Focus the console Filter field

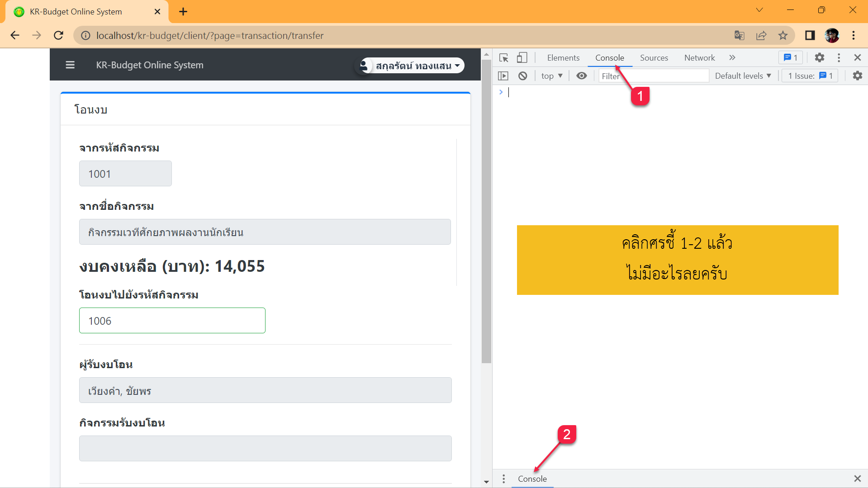click(654, 76)
